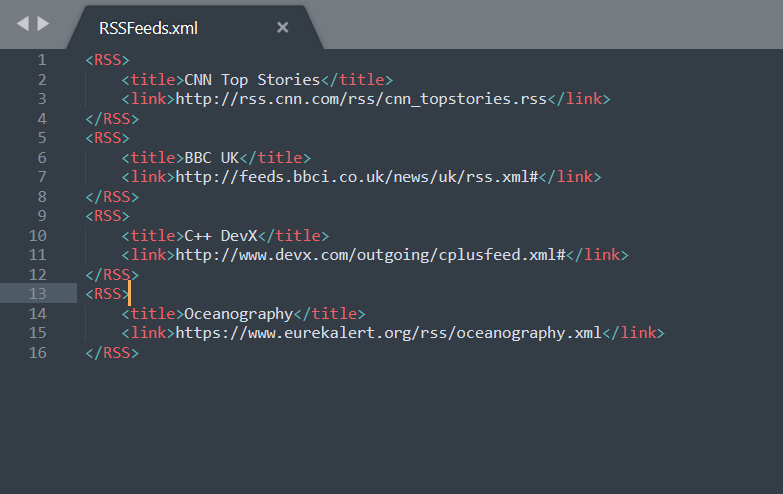Go to previous tab with left arrow
The image size is (783, 494).
22,23
